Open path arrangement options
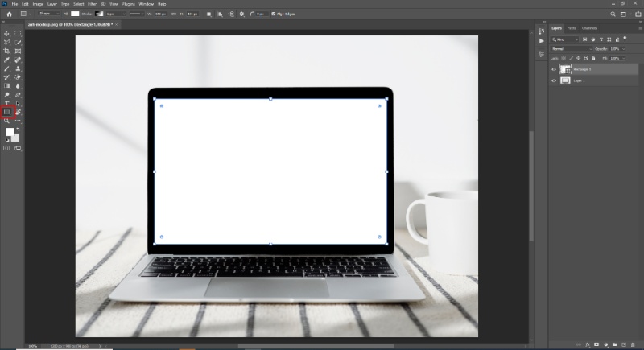Viewport: 644px width, 350px height. [x=231, y=14]
